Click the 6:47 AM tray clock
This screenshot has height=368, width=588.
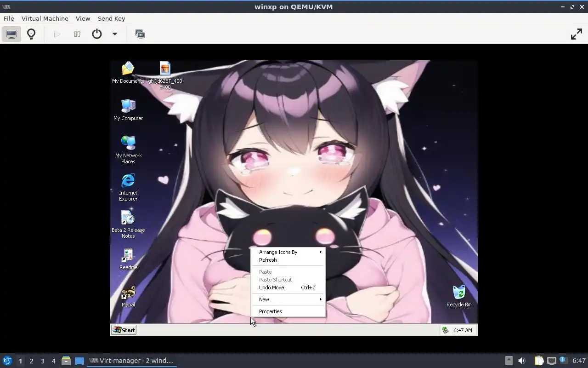(x=463, y=330)
